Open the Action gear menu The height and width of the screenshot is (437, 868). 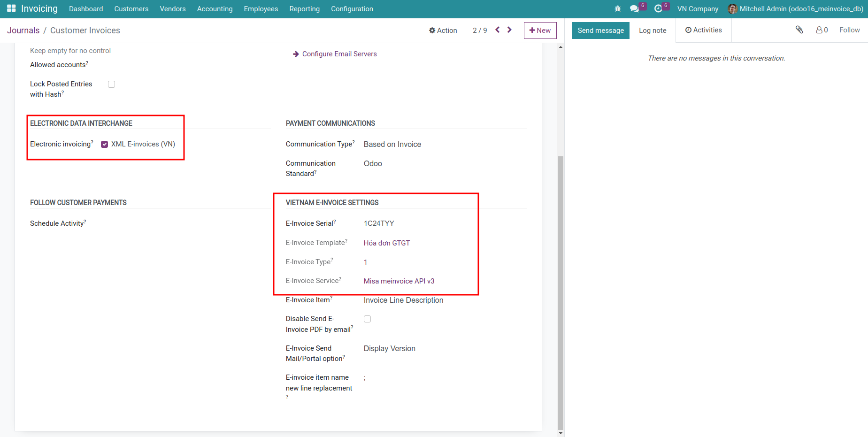[443, 30]
